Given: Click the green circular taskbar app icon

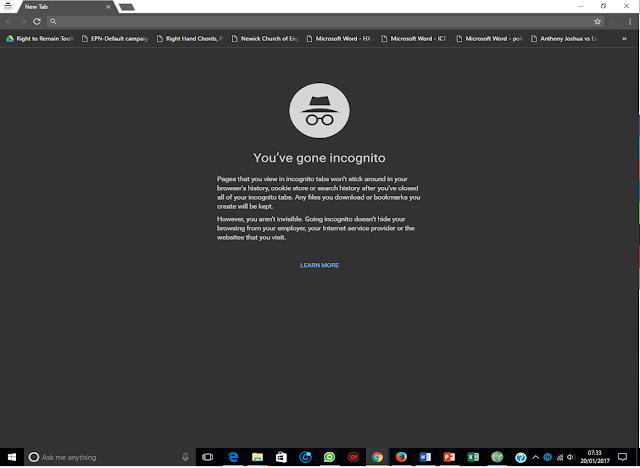Looking at the screenshot, I should pos(329,457).
